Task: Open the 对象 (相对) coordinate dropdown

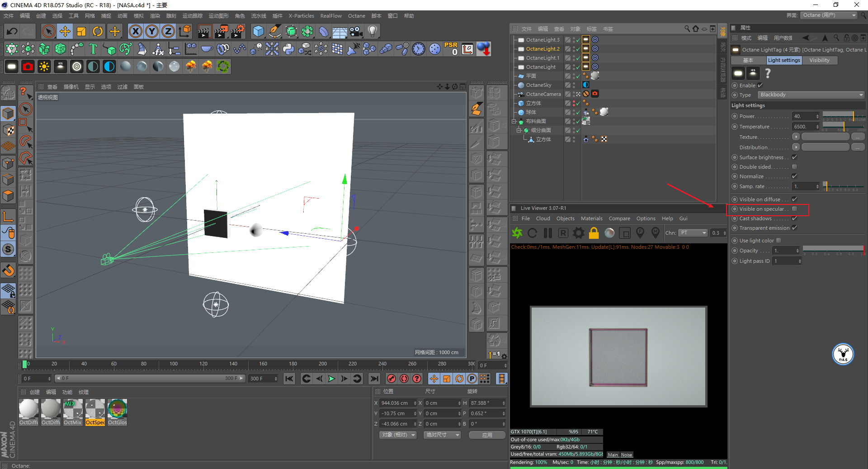Action: pyautogui.click(x=398, y=435)
